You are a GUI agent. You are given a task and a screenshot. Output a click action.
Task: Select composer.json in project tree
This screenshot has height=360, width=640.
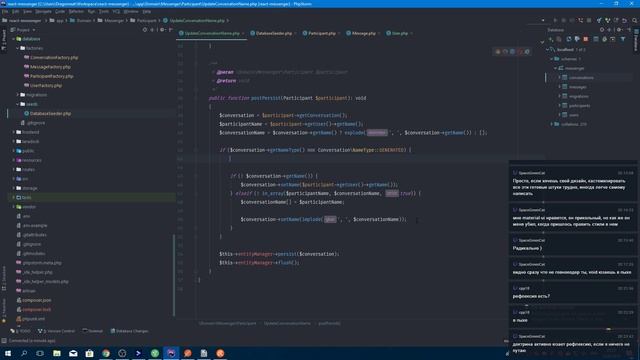click(37, 300)
